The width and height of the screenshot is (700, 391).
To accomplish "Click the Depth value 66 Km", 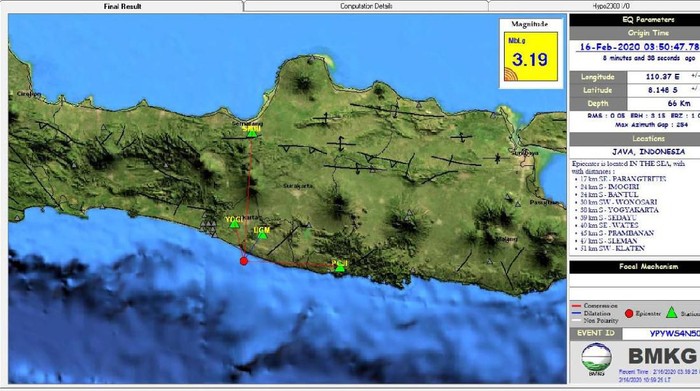I will pyautogui.click(x=679, y=103).
